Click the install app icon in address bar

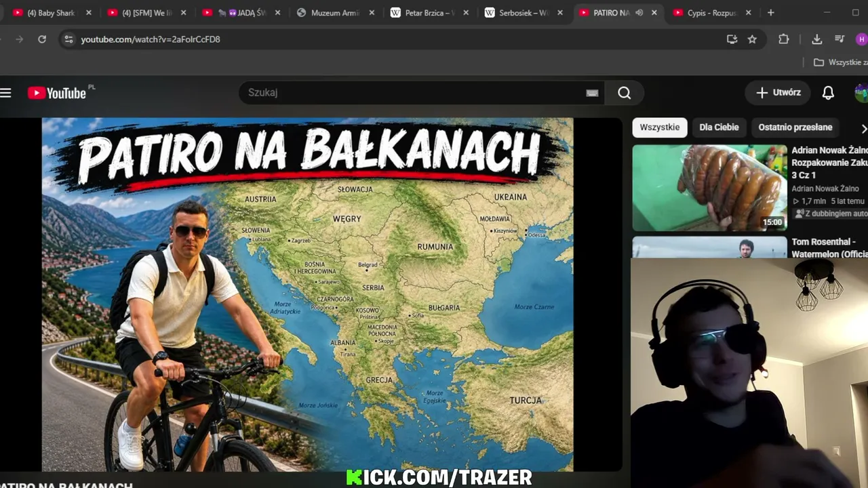(x=732, y=39)
